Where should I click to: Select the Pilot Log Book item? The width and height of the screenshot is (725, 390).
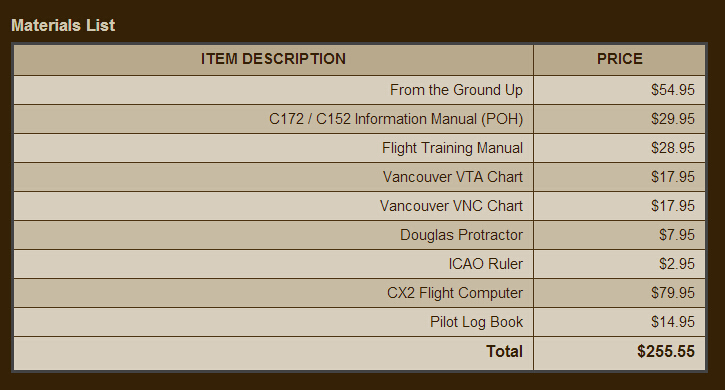click(x=476, y=322)
